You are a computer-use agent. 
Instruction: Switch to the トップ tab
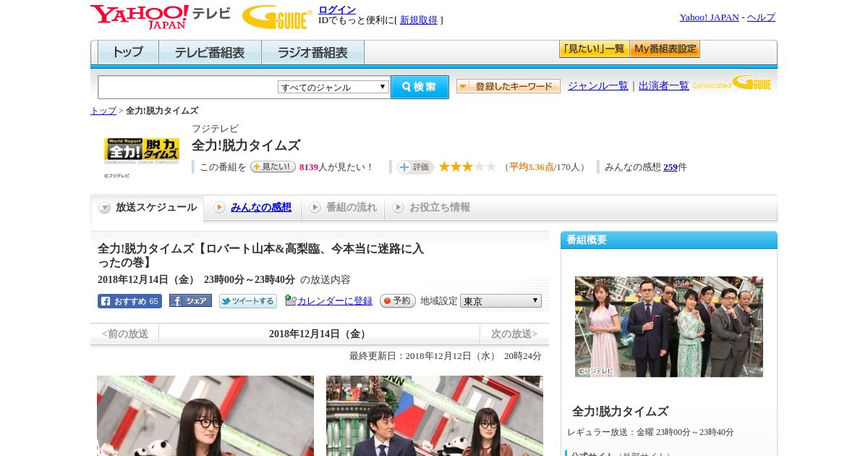pos(128,52)
